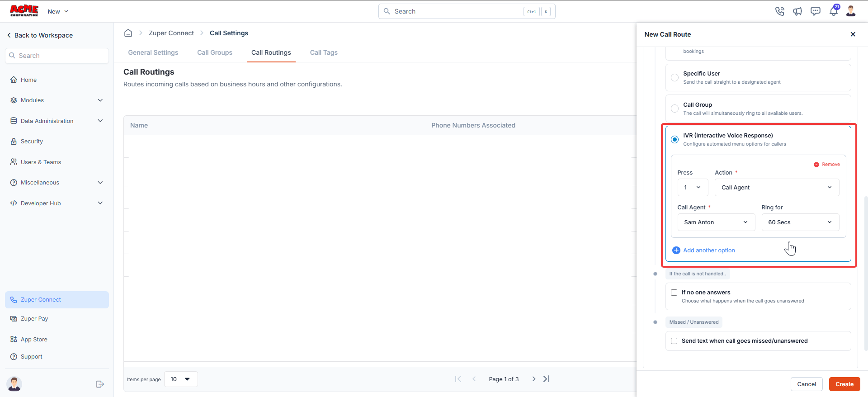Click the Cancel button
This screenshot has width=868, height=397.
coord(807,384)
